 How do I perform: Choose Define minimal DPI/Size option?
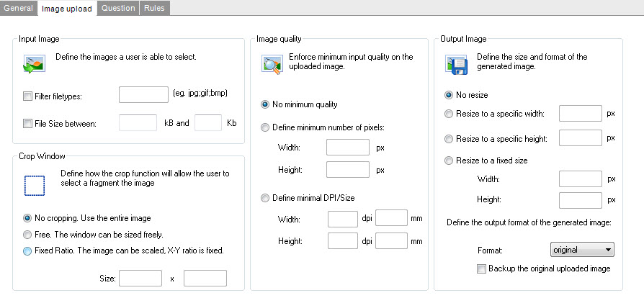click(x=266, y=198)
